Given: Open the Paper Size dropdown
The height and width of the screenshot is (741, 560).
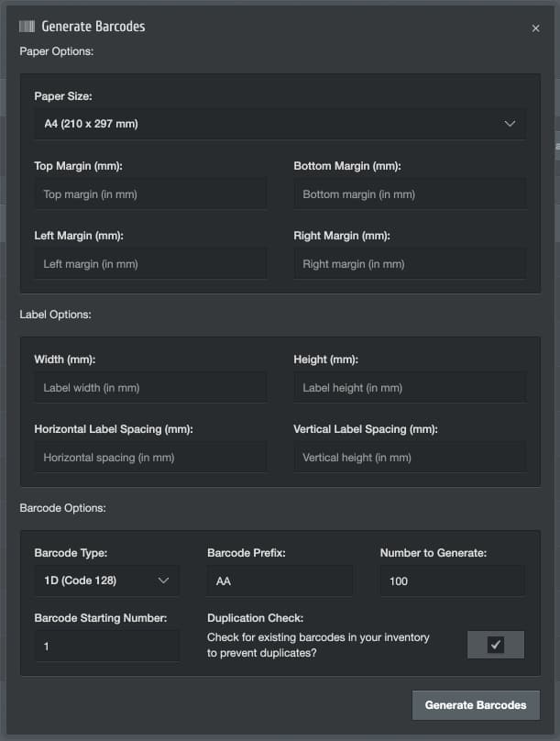Looking at the screenshot, I should tap(280, 124).
